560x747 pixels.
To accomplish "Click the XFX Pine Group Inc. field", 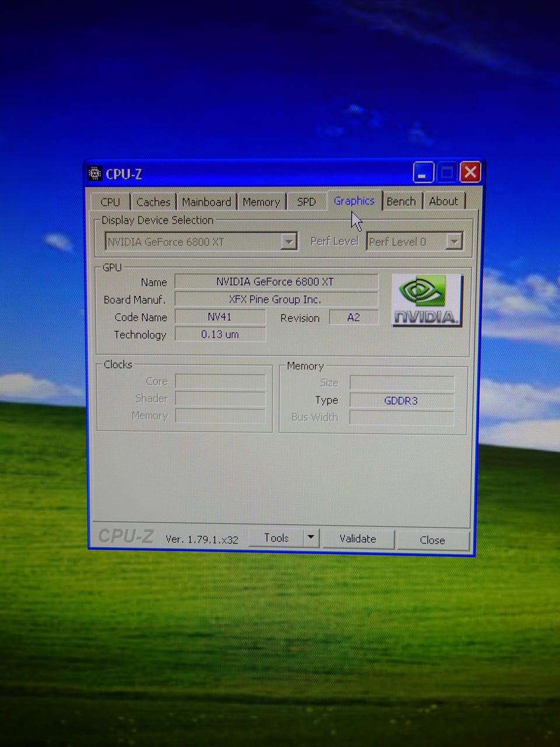I will click(x=276, y=299).
